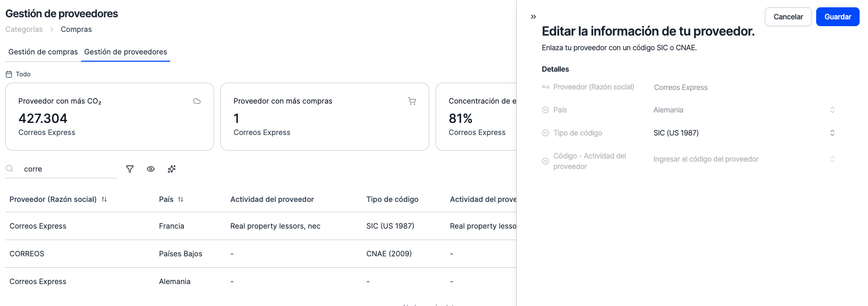
Task: Click the Tipo de código column header
Action: point(392,199)
